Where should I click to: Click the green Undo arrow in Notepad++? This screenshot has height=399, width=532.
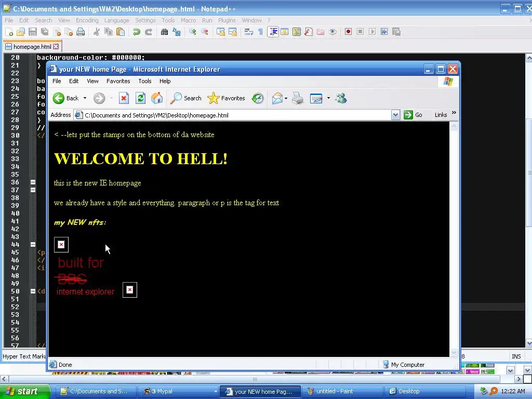click(x=137, y=32)
